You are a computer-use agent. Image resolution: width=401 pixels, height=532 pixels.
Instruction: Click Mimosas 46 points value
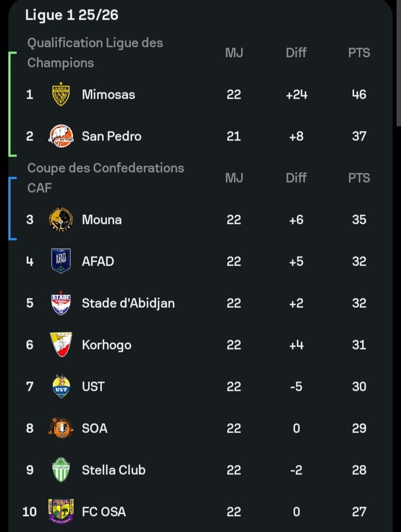pos(359,95)
